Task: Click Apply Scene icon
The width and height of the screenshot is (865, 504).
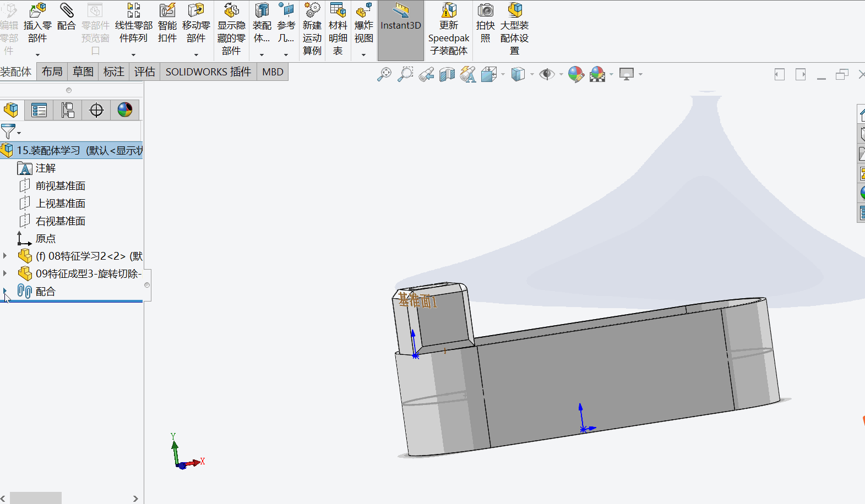Action: pos(597,74)
